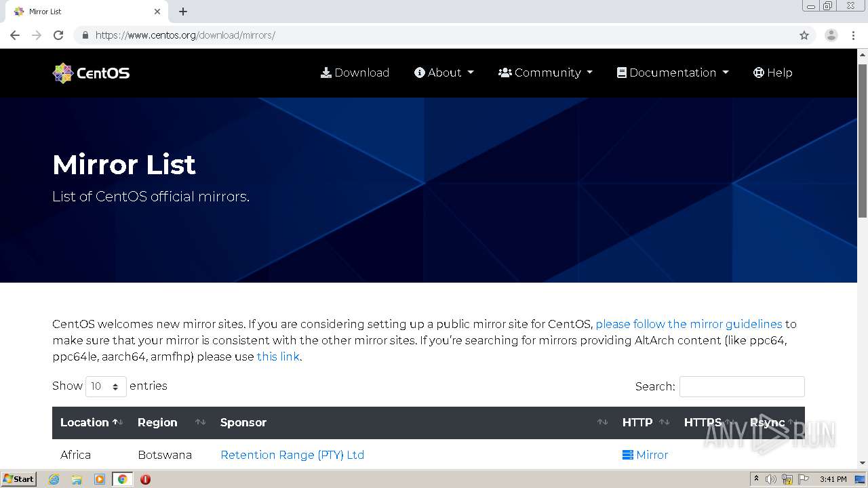Open the network status tray icon
Viewport: 868px width, 488px height.
[787, 479]
